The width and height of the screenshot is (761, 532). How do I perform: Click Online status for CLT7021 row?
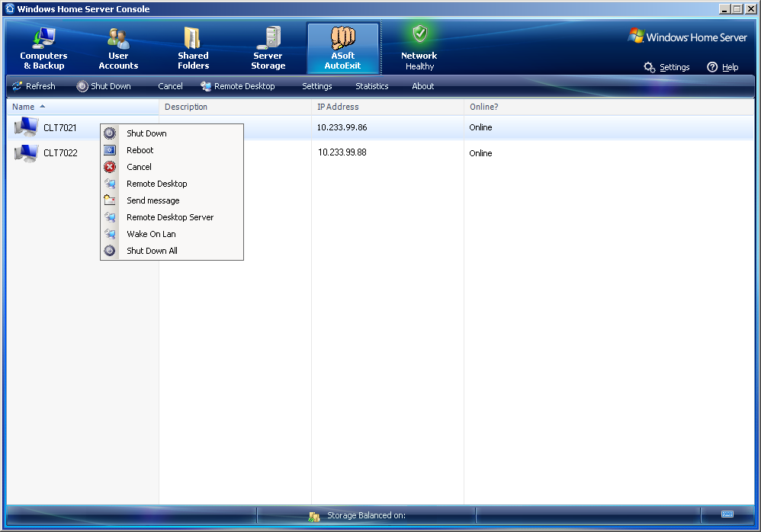(x=480, y=127)
